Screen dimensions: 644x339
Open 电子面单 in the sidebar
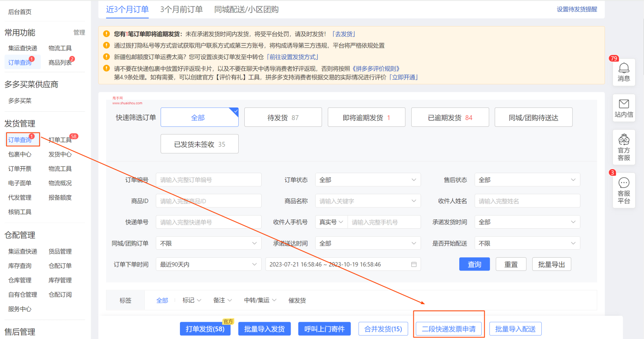(20, 183)
